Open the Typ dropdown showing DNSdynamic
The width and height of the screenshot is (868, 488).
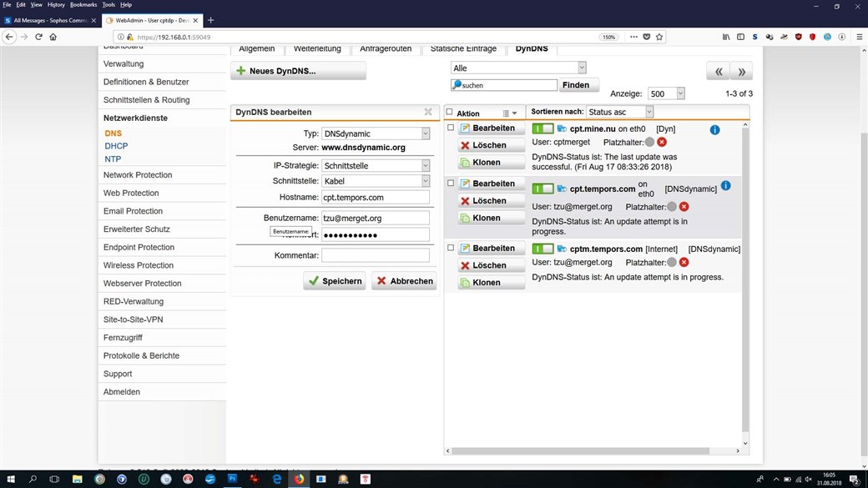click(x=376, y=133)
